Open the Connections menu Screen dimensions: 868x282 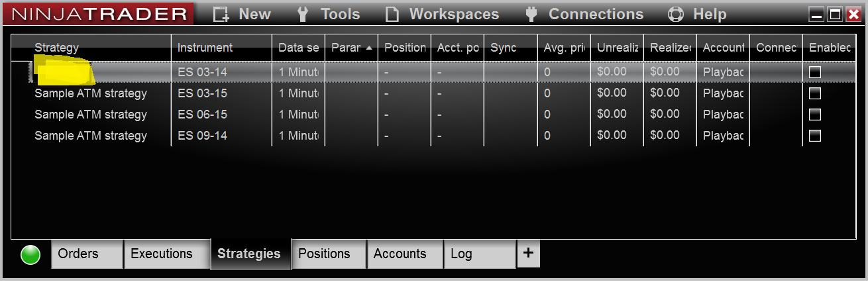[x=584, y=14]
